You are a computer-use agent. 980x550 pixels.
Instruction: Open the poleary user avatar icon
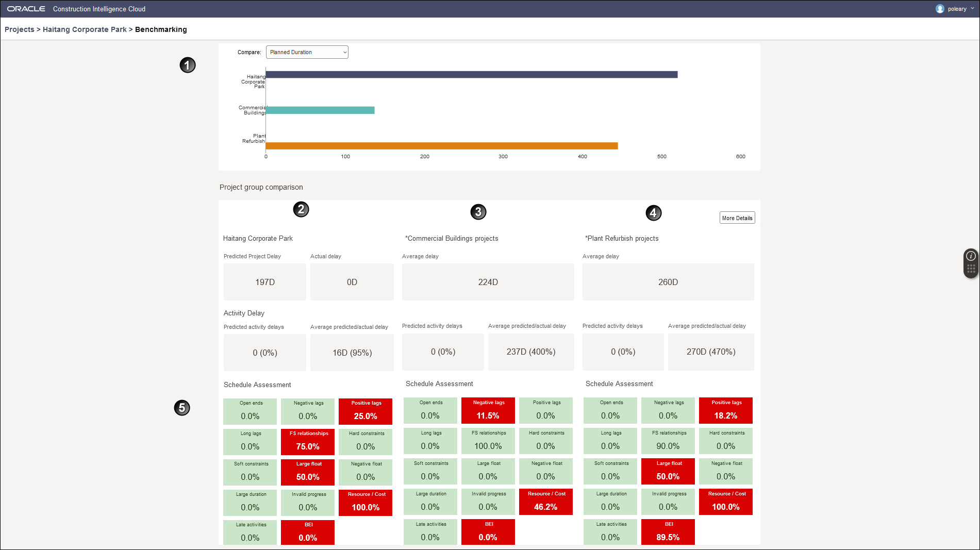[x=940, y=9]
